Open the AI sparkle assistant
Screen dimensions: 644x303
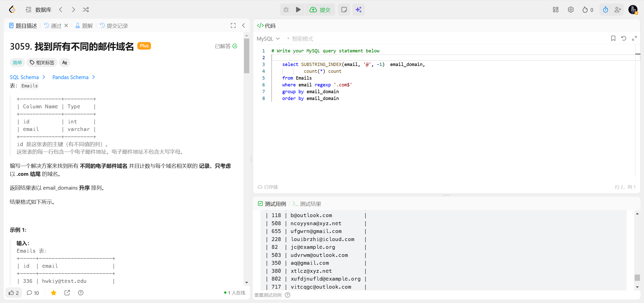point(358,10)
